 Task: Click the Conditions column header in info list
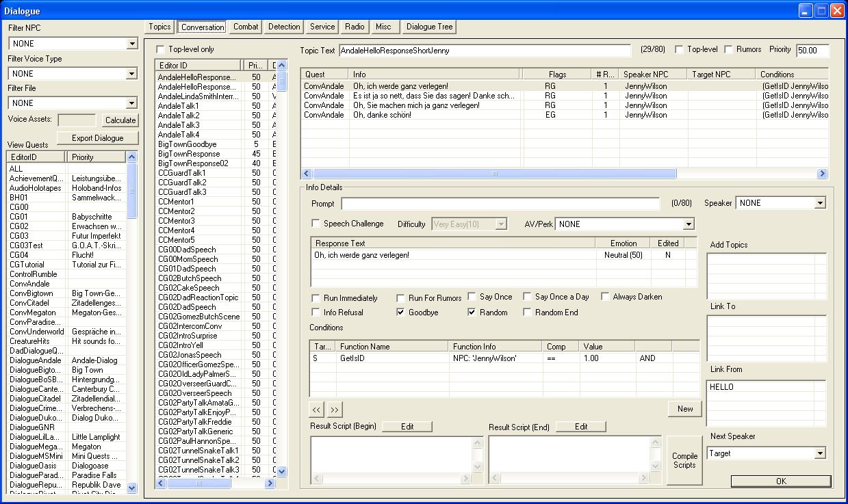(x=792, y=74)
